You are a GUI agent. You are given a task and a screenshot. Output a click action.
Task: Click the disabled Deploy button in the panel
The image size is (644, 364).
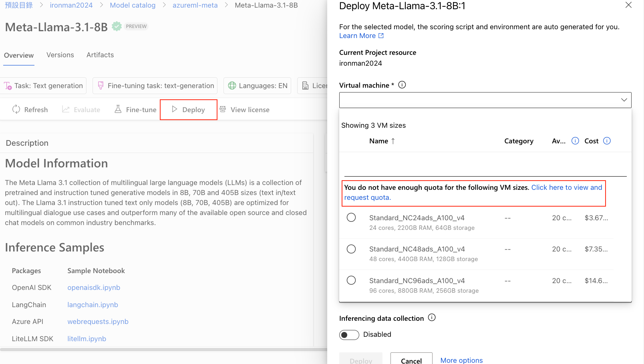[361, 359]
